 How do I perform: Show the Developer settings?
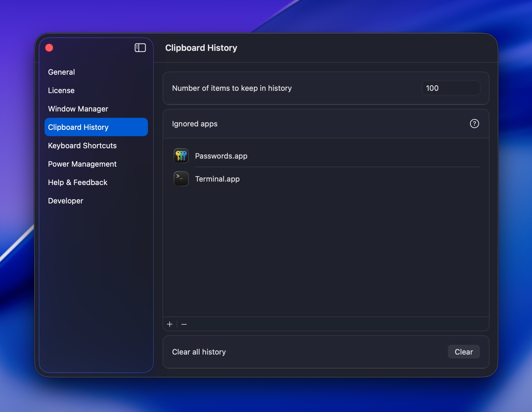[x=65, y=201]
